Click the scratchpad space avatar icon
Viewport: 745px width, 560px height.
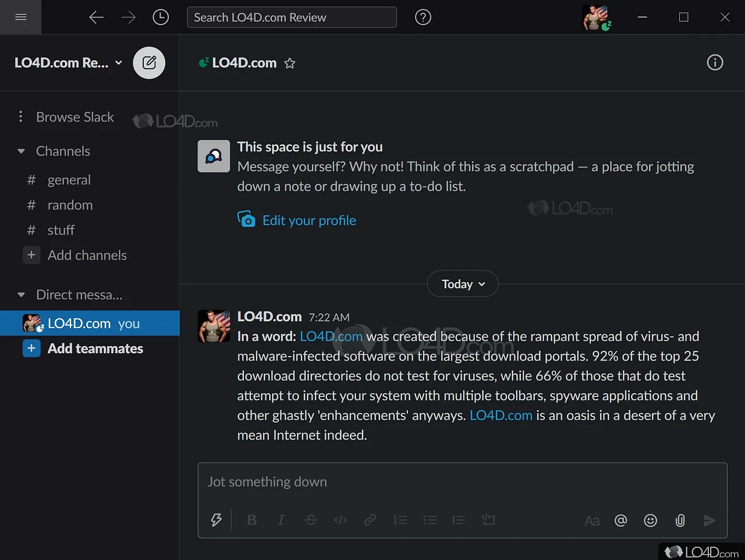214,156
